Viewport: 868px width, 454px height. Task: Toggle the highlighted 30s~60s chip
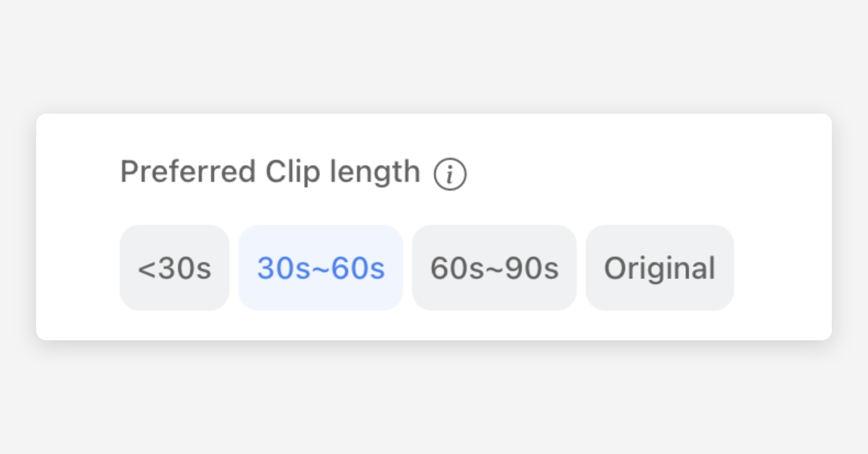point(320,268)
